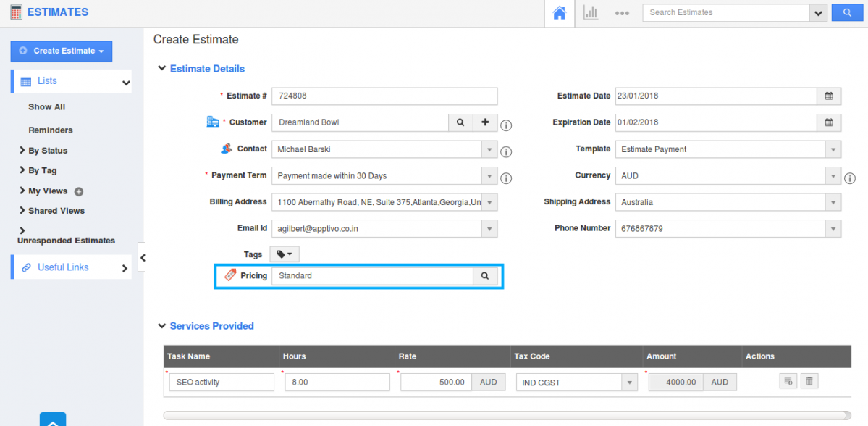Open search options dropdown arrow
The width and height of the screenshot is (868, 426).
817,13
